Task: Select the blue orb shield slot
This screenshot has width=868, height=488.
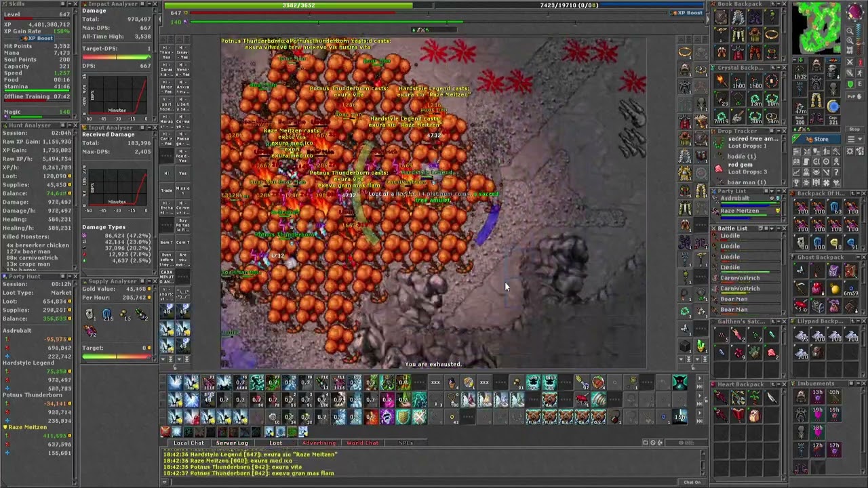Action: pyautogui.click(x=833, y=106)
